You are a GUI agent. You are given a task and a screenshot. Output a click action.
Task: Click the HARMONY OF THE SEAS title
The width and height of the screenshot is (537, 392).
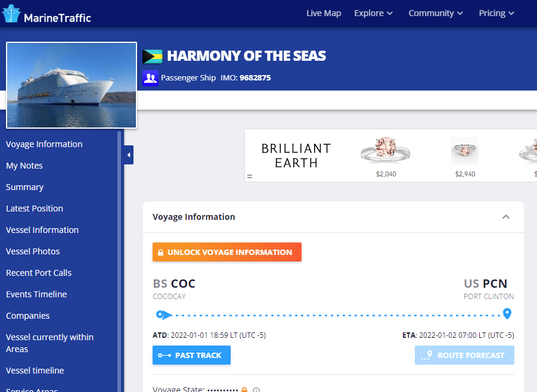[247, 56]
